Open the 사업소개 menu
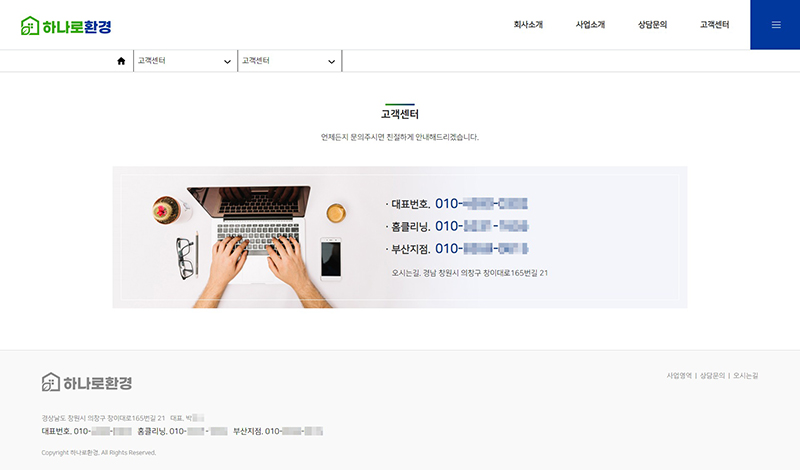This screenshot has height=470, width=800. point(590,24)
